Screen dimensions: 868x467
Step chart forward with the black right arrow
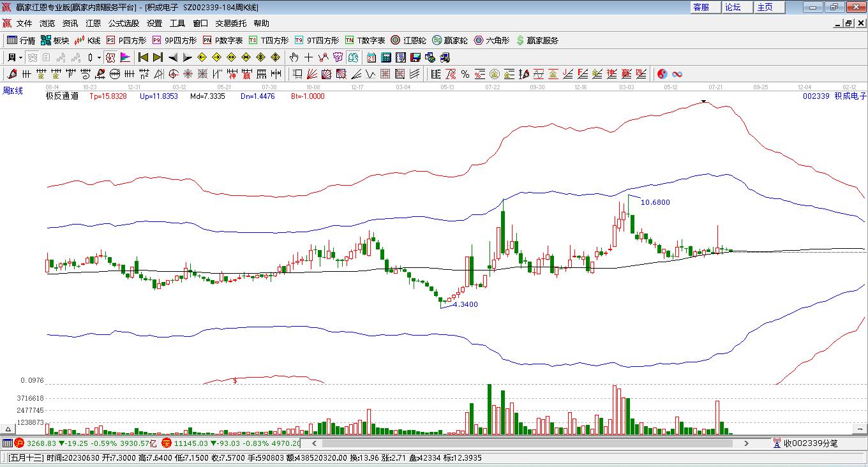click(188, 57)
